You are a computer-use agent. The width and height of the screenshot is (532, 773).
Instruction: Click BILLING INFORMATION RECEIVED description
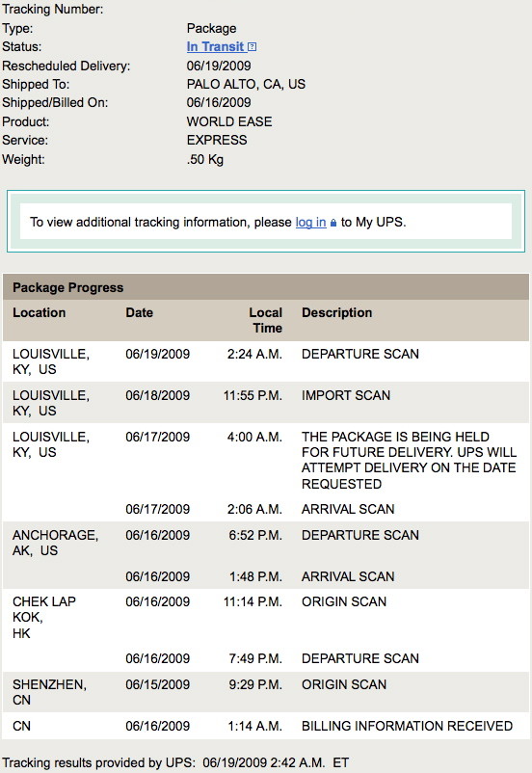407,726
